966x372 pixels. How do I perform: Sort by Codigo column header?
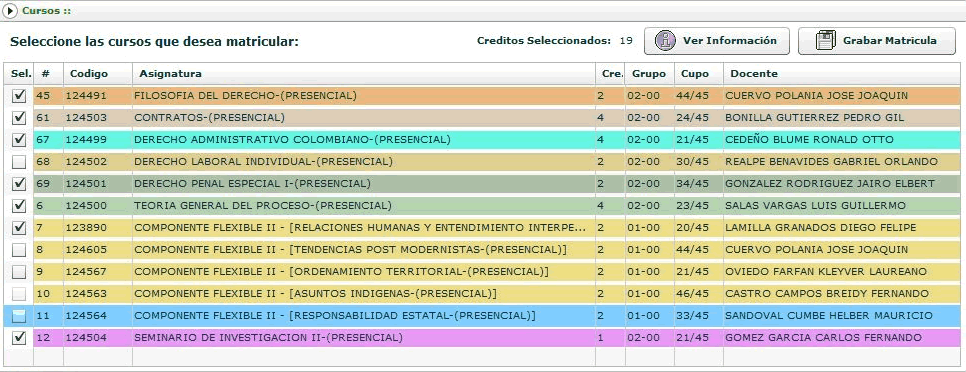(98, 73)
